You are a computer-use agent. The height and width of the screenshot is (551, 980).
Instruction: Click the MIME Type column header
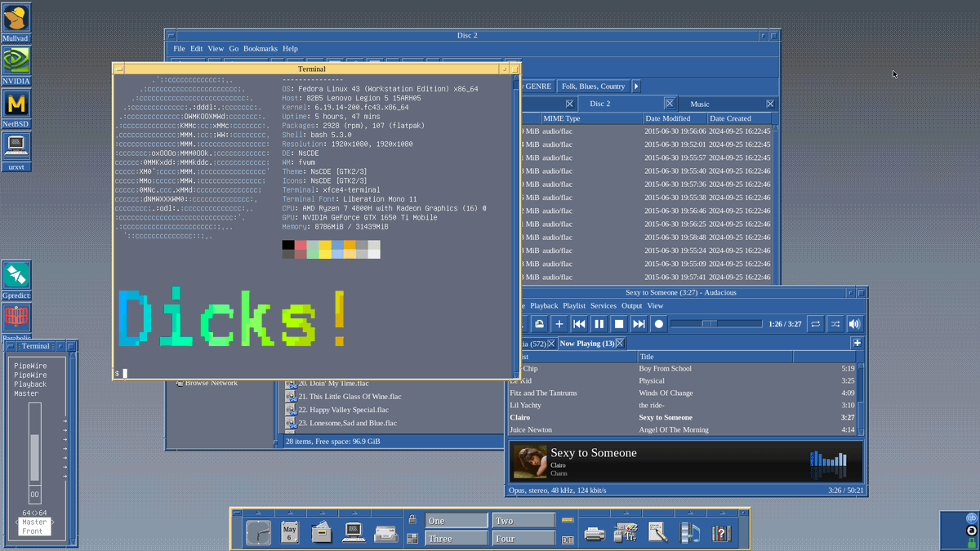[x=591, y=118]
